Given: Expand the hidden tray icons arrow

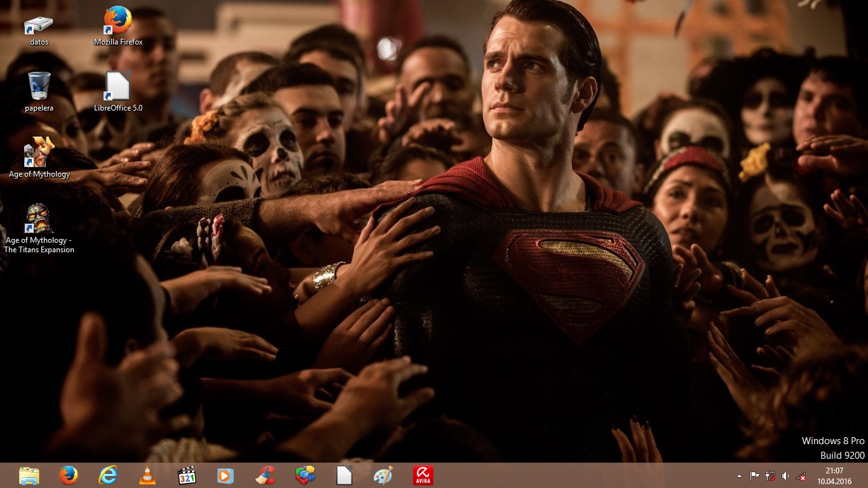Looking at the screenshot, I should (739, 475).
